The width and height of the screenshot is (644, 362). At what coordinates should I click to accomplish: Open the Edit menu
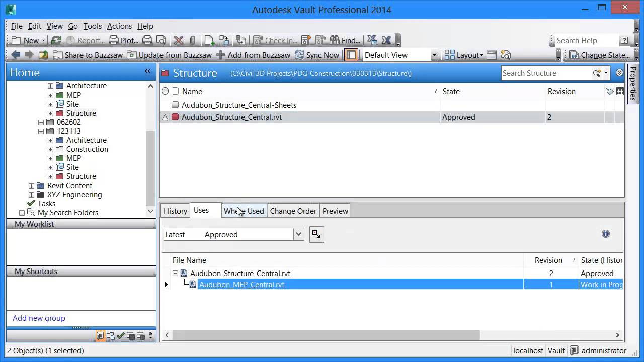pos(35,26)
